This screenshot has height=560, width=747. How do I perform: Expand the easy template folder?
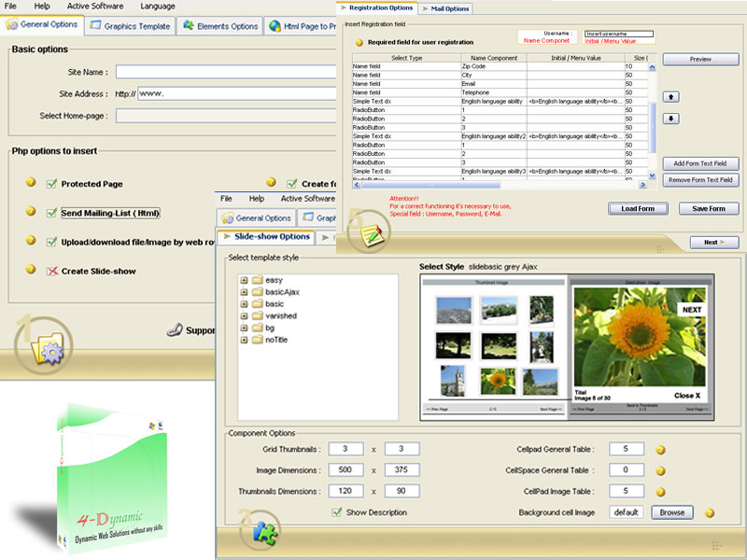coord(245,280)
